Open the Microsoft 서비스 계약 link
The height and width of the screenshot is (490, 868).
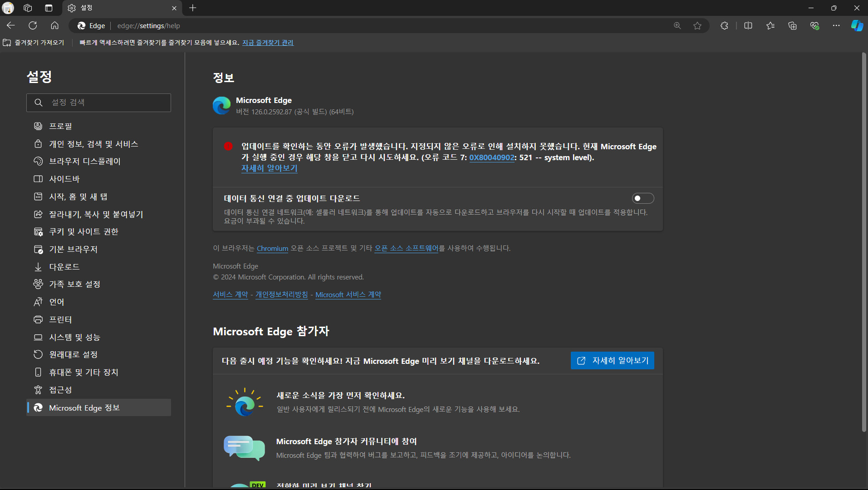pyautogui.click(x=348, y=294)
